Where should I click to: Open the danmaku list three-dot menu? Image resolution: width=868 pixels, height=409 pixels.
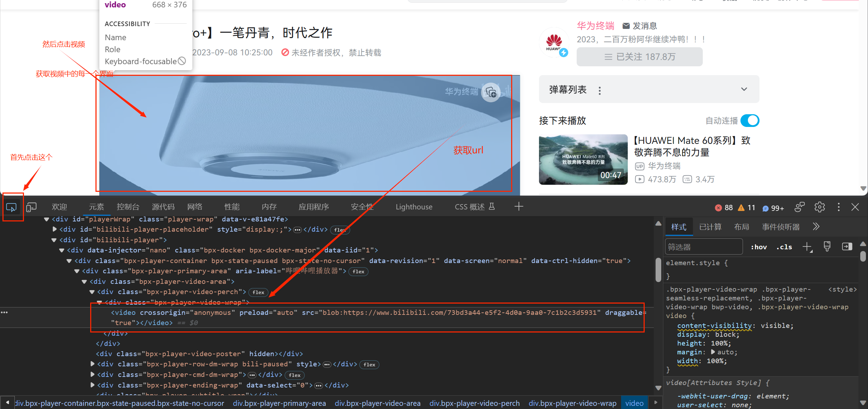pos(600,91)
